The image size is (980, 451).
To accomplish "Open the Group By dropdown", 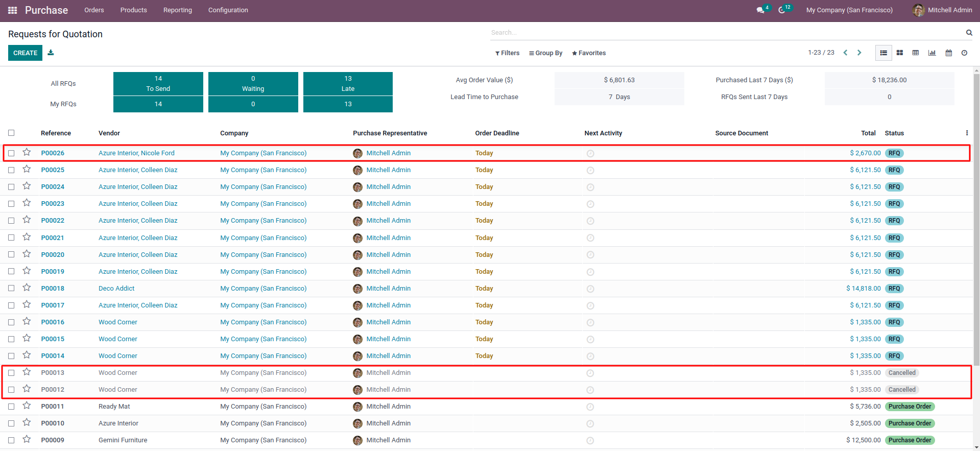I will click(x=545, y=53).
